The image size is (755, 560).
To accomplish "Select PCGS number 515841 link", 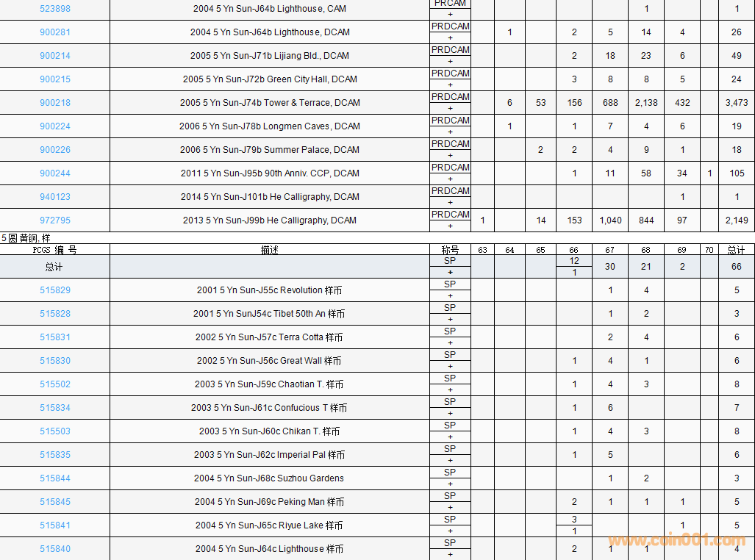I will [55, 525].
